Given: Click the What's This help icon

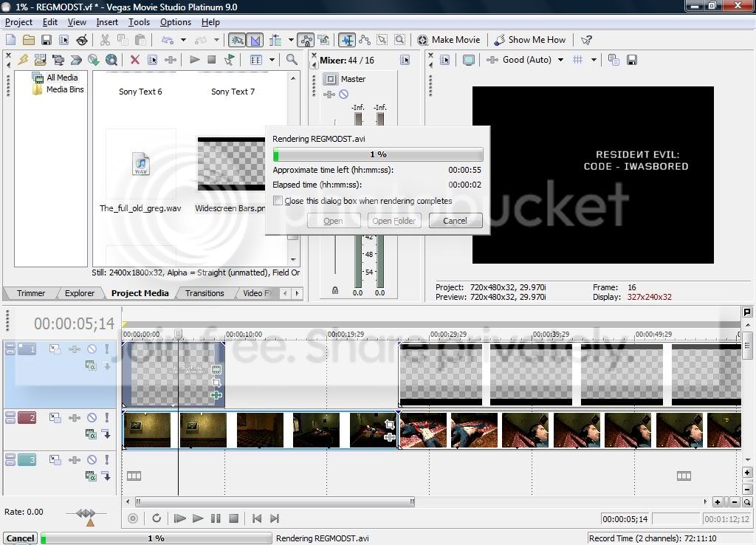Looking at the screenshot, I should (x=586, y=40).
